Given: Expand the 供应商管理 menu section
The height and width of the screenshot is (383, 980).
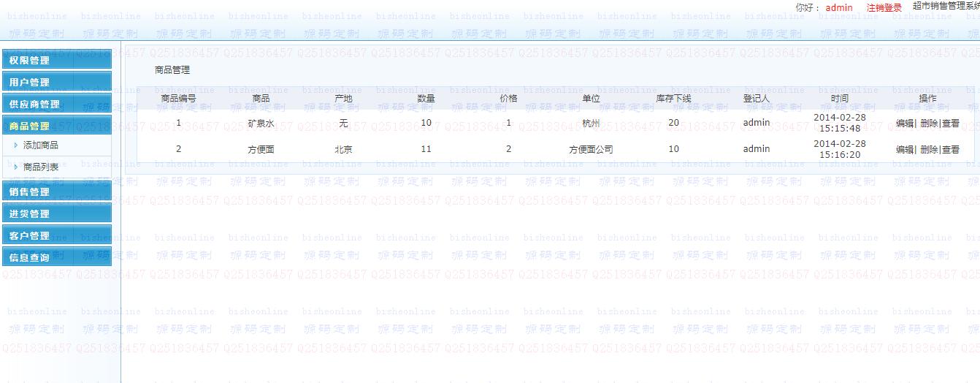Looking at the screenshot, I should (56, 104).
